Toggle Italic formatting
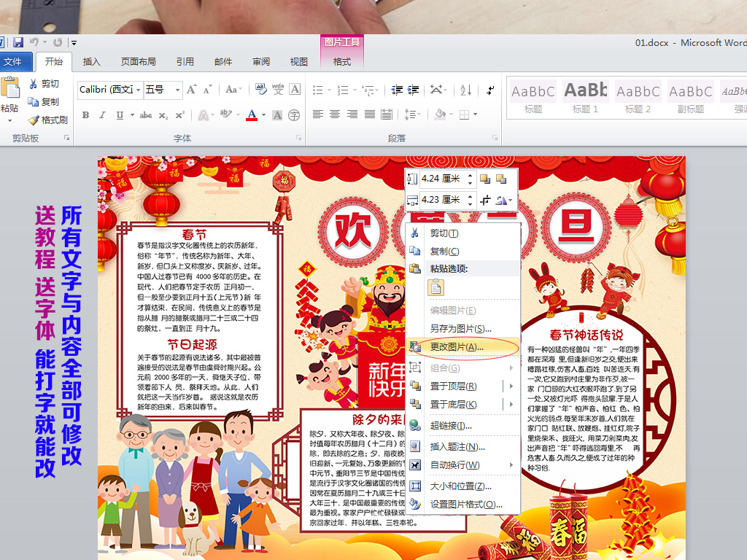 click(103, 114)
